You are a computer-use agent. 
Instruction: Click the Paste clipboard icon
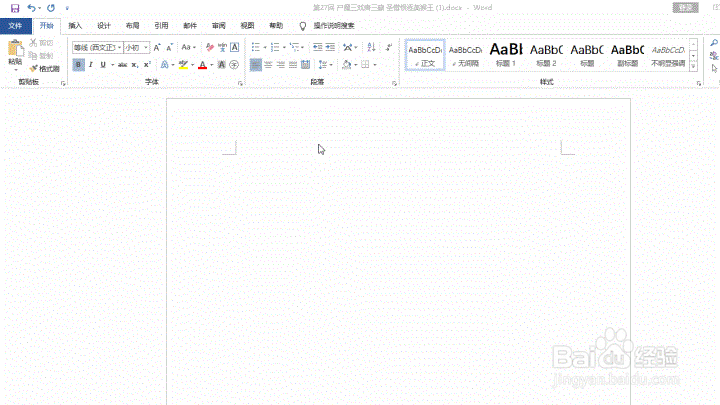(15, 49)
